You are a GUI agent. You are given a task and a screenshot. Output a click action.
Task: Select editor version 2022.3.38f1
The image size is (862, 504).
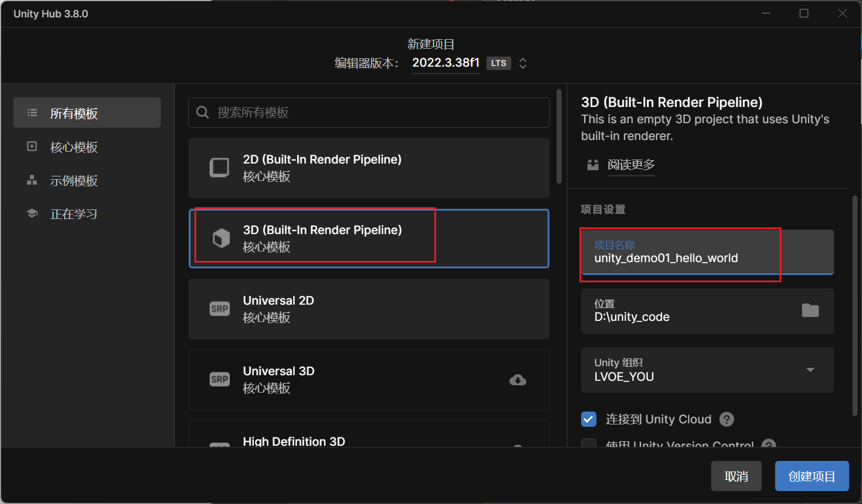click(446, 63)
